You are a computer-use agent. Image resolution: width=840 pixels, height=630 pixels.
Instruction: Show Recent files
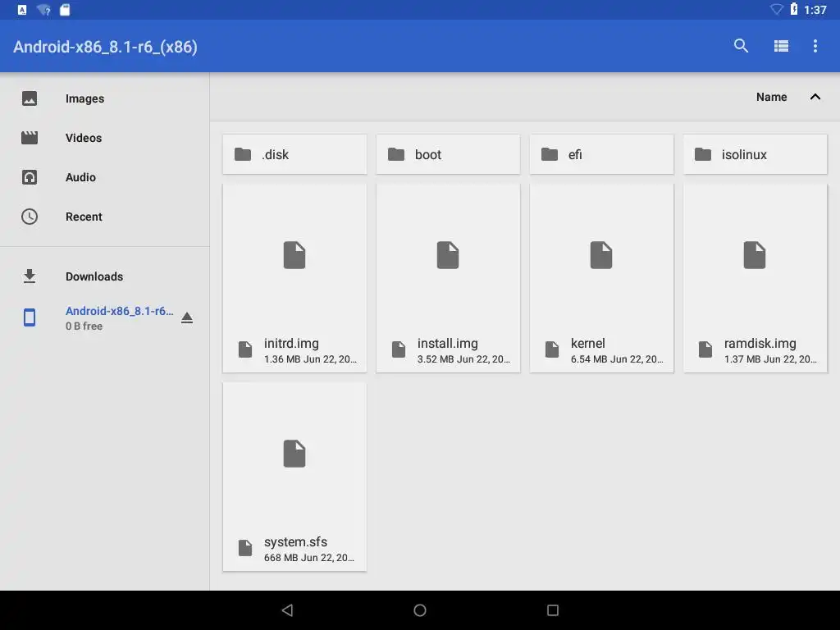(84, 217)
